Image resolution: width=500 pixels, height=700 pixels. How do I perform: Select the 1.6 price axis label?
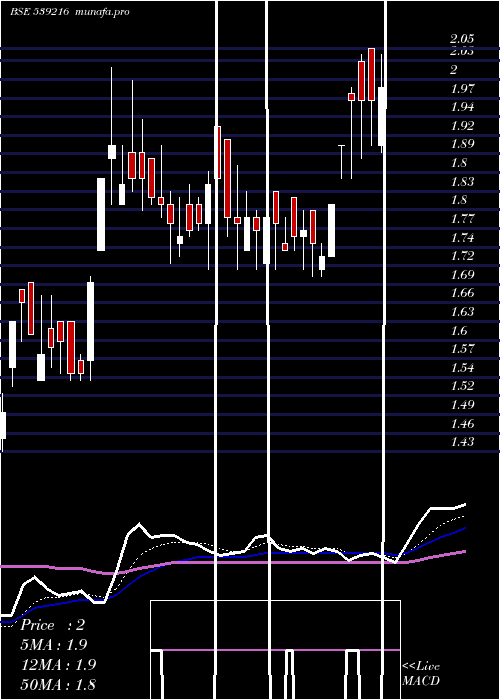click(458, 331)
